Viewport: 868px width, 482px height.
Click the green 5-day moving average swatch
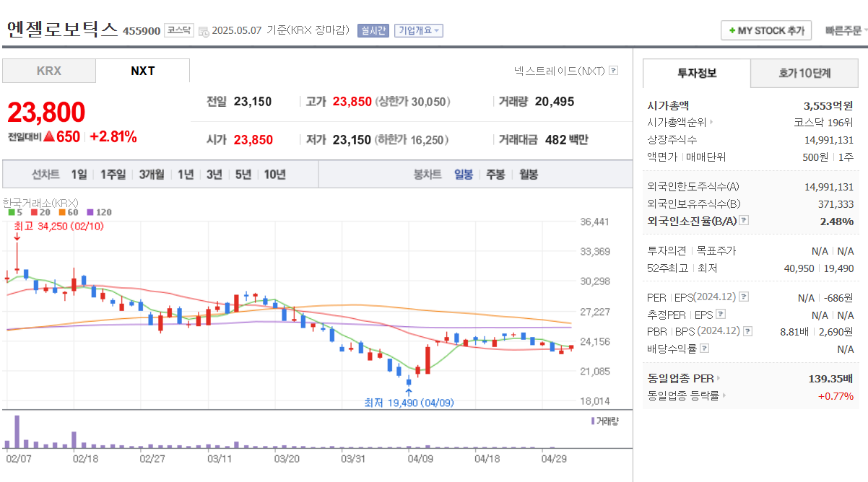pos(11,213)
